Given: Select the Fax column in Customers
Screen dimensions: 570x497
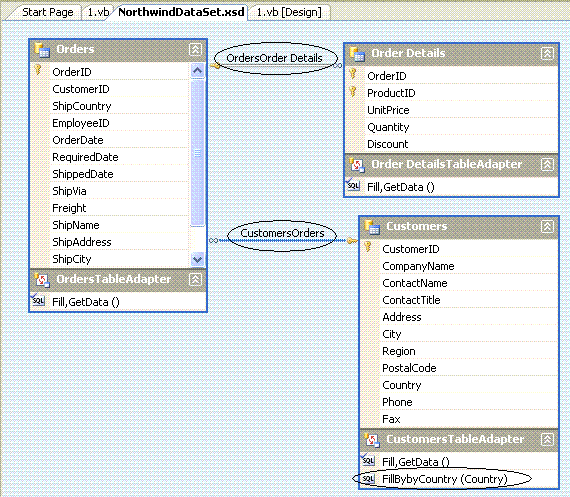Looking at the screenshot, I should point(391,419).
